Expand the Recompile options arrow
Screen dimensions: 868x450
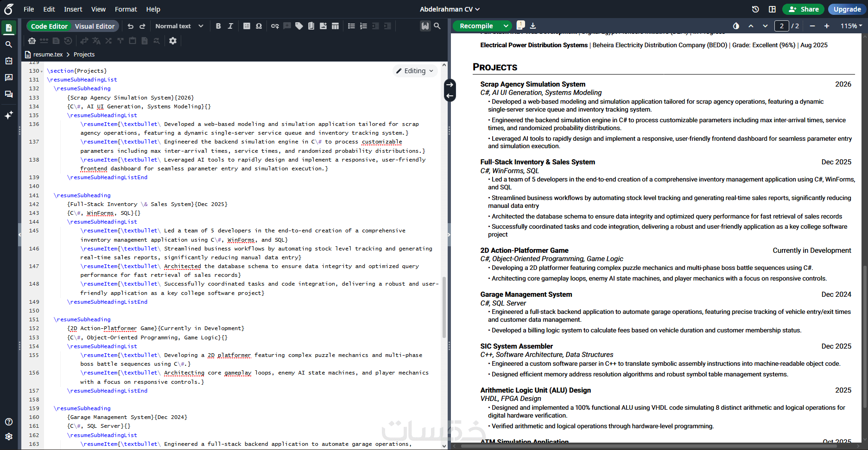tap(506, 26)
